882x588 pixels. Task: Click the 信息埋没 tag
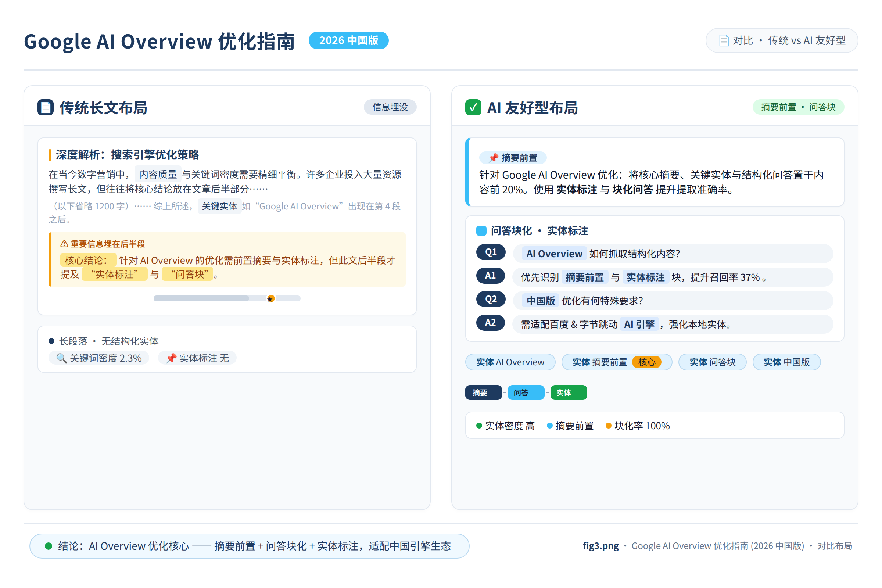pyautogui.click(x=390, y=107)
